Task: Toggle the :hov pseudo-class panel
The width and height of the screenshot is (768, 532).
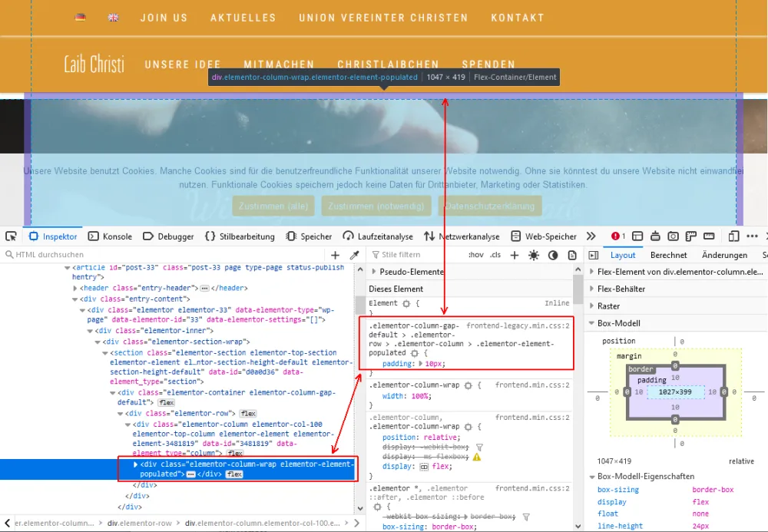Action: pyautogui.click(x=475, y=255)
